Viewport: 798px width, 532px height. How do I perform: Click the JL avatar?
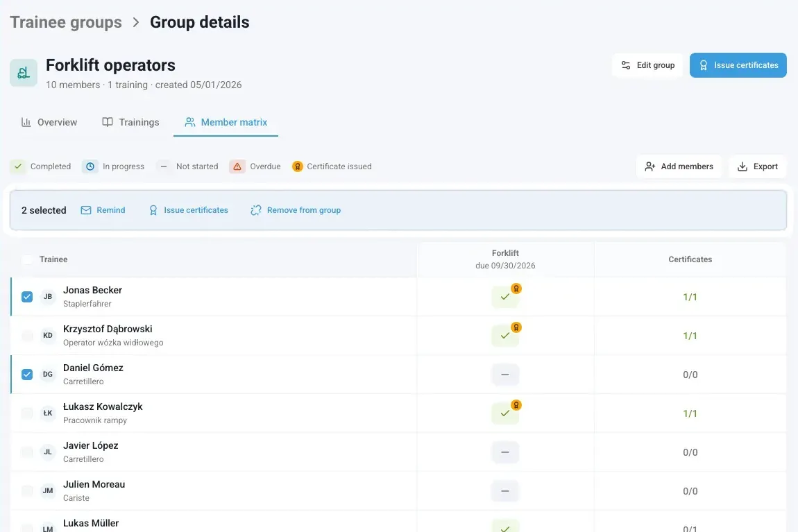[x=48, y=452]
